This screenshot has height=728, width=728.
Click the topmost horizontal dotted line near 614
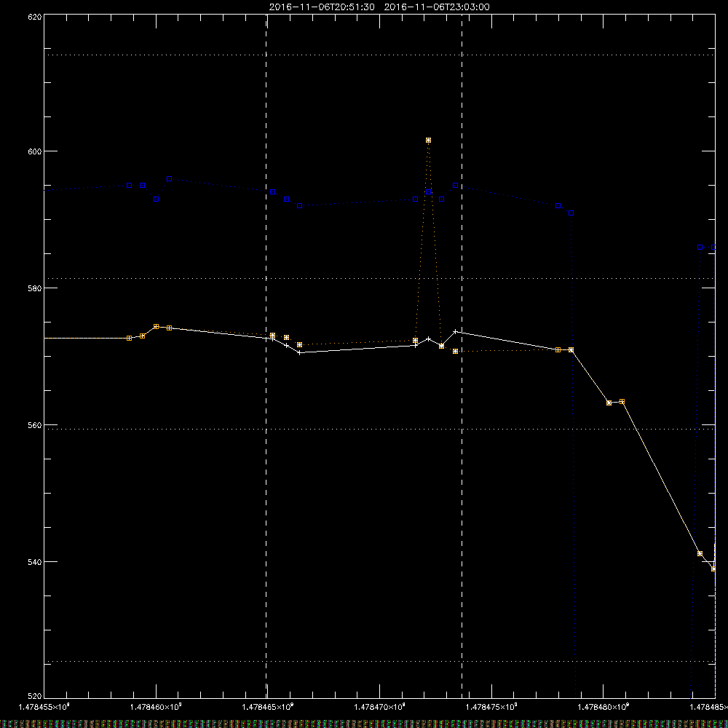[x=379, y=55]
